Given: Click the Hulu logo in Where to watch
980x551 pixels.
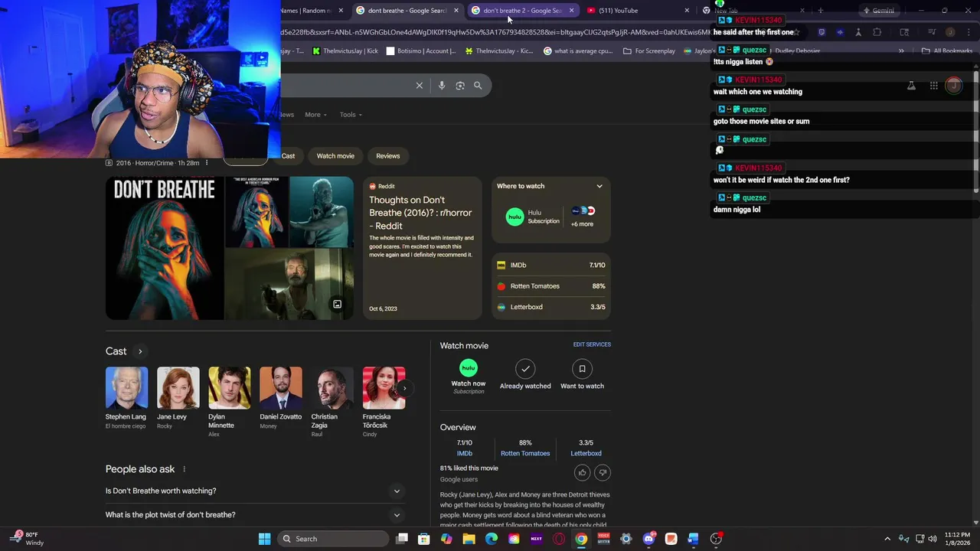Looking at the screenshot, I should 514,217.
